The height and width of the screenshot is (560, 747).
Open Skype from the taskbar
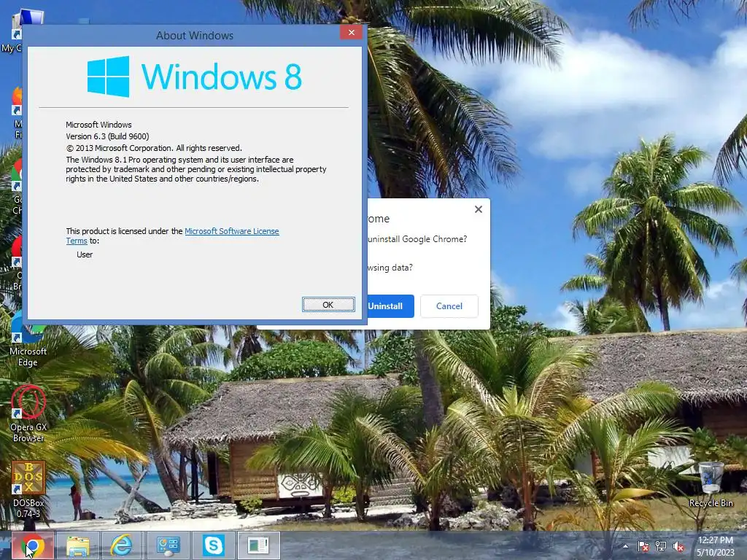[214, 545]
